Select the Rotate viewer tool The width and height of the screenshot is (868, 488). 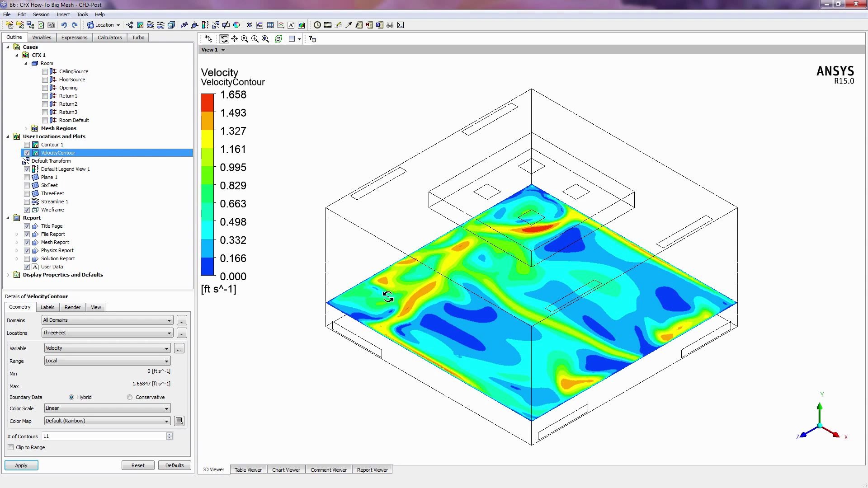tap(224, 39)
